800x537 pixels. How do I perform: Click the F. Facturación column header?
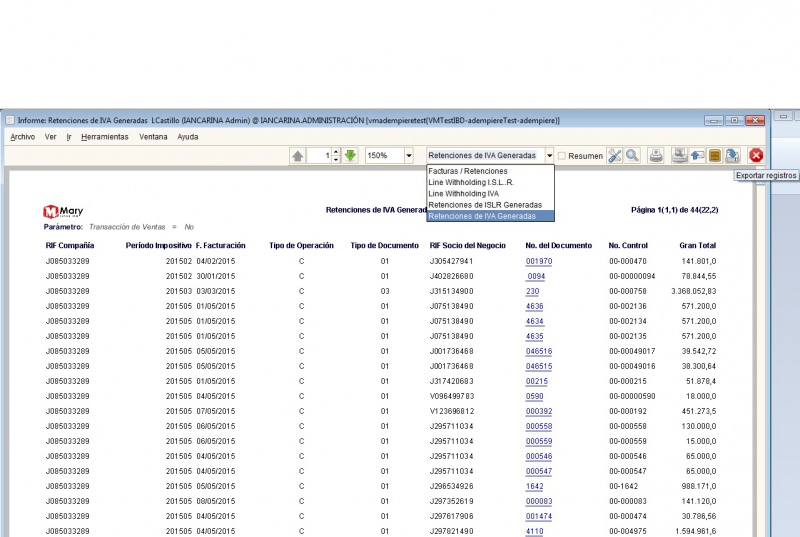tap(220, 245)
